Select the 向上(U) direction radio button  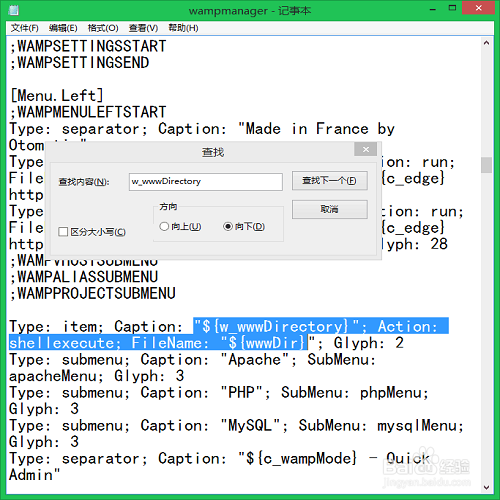click(x=164, y=227)
